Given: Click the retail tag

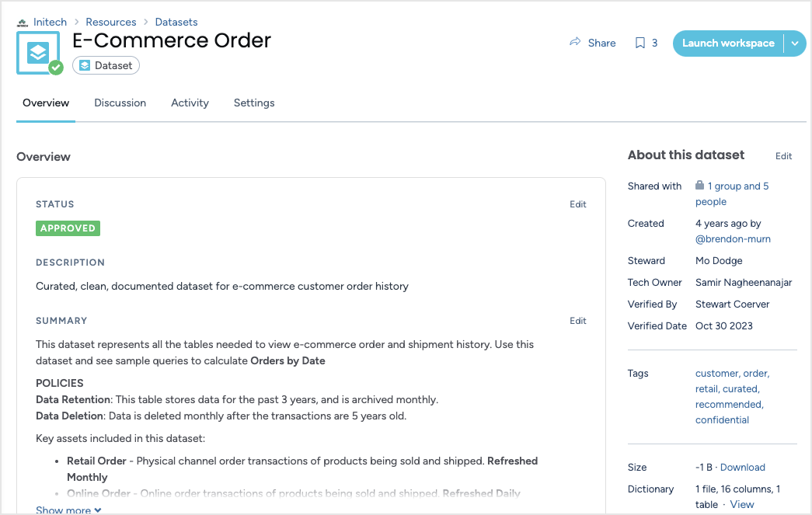Looking at the screenshot, I should click(707, 388).
